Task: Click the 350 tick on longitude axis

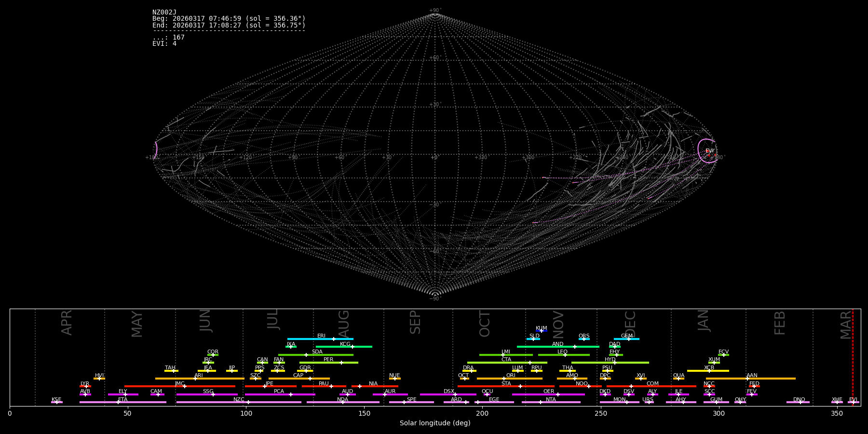Action: click(837, 414)
